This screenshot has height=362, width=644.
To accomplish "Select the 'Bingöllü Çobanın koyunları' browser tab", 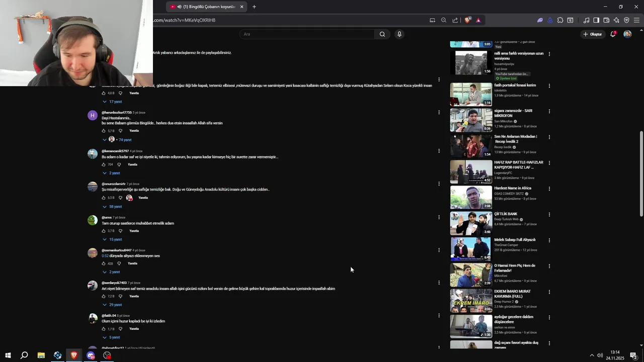I will click(206, 7).
